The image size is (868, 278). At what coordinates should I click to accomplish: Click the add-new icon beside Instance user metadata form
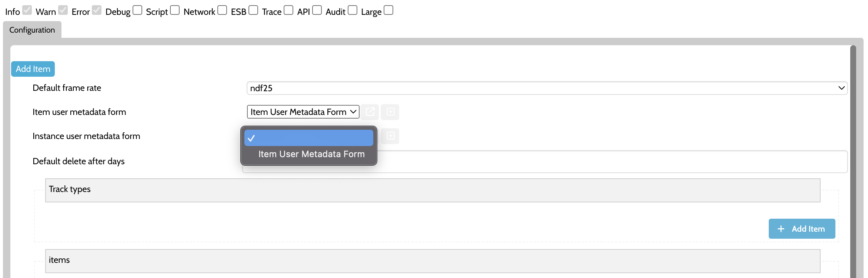390,136
